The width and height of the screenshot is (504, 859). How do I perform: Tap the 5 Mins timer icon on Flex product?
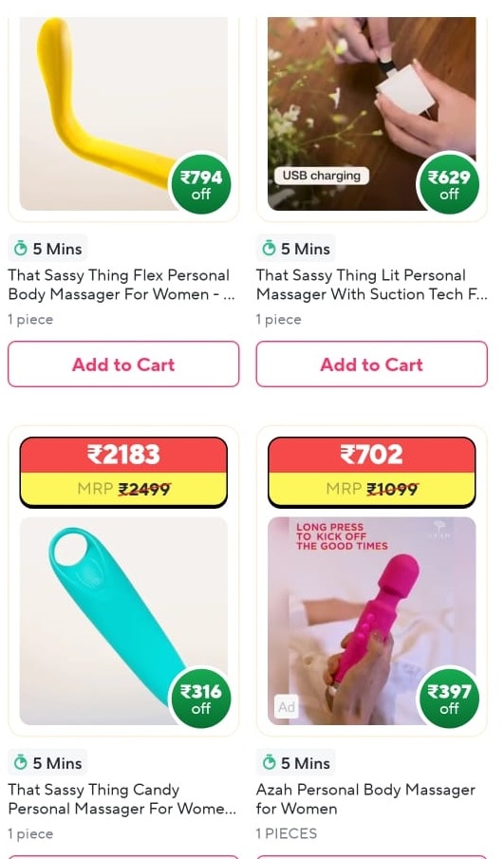(x=20, y=249)
